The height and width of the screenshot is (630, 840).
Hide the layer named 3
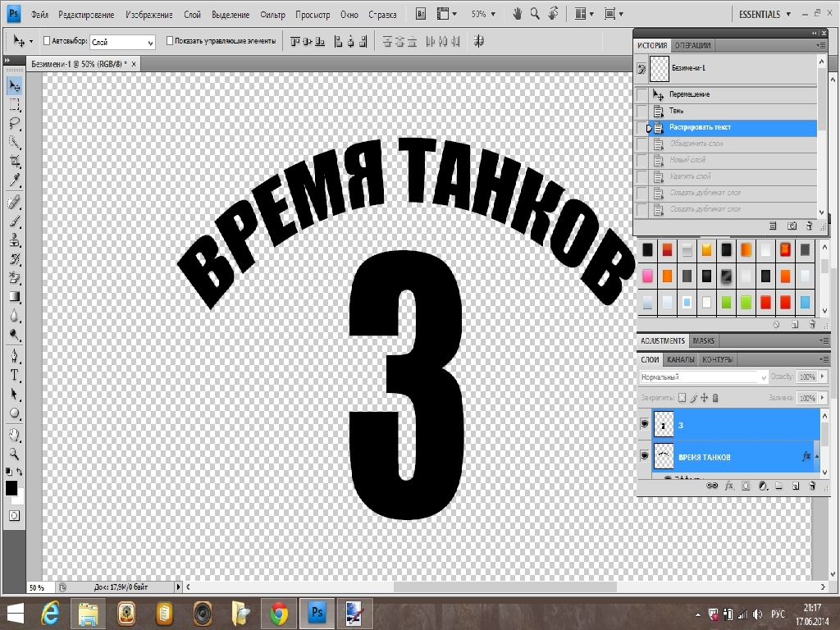point(644,424)
